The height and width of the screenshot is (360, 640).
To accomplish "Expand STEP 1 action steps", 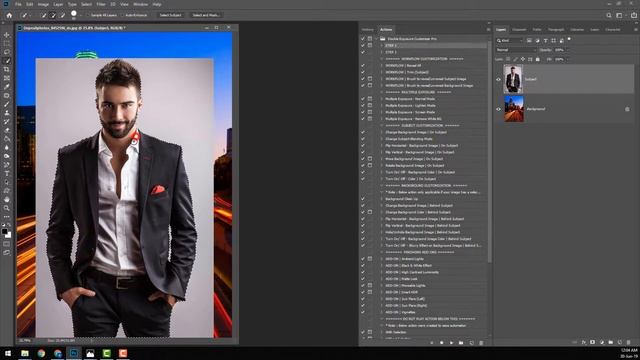I will click(x=382, y=45).
